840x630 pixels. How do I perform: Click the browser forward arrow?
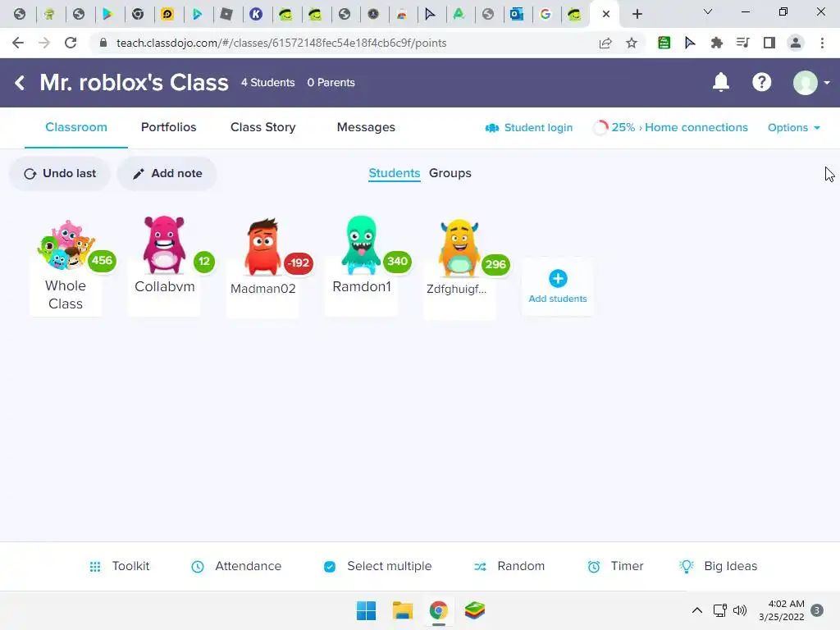coord(44,43)
